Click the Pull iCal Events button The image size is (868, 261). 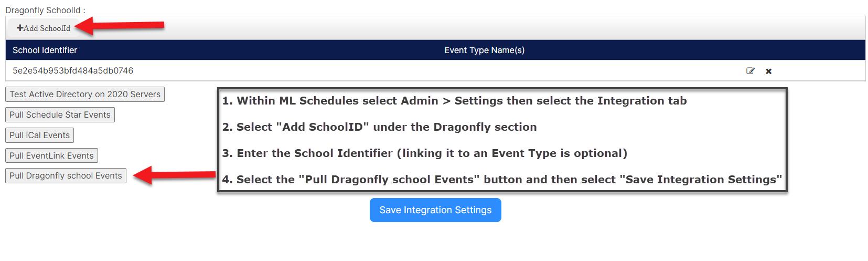(39, 135)
